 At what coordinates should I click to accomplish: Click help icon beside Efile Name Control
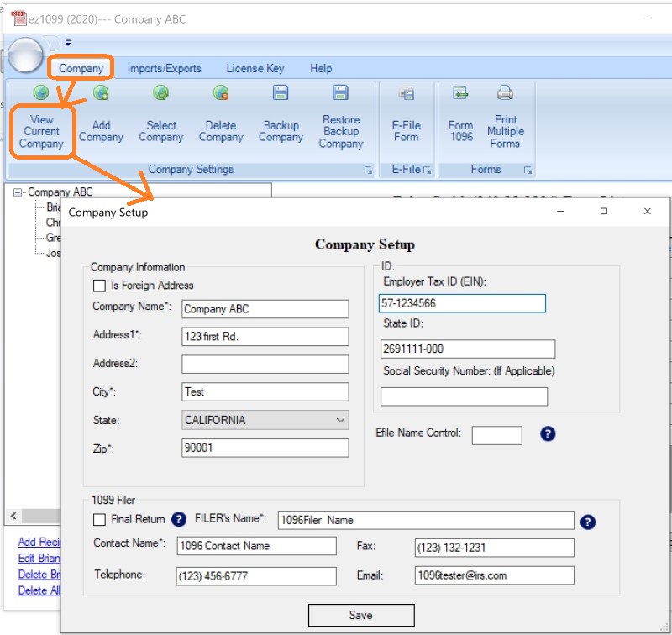point(548,434)
